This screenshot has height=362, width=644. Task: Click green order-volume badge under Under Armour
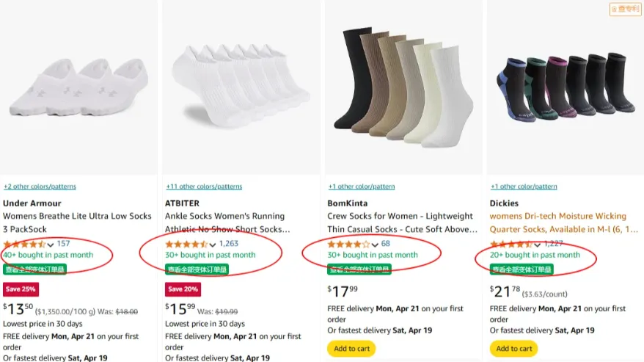pyautogui.click(x=34, y=269)
